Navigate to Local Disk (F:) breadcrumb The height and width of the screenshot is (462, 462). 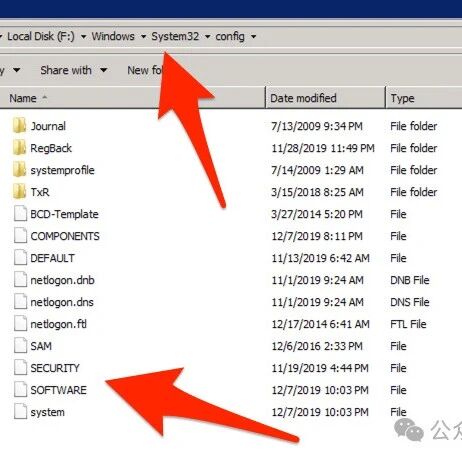click(x=41, y=36)
